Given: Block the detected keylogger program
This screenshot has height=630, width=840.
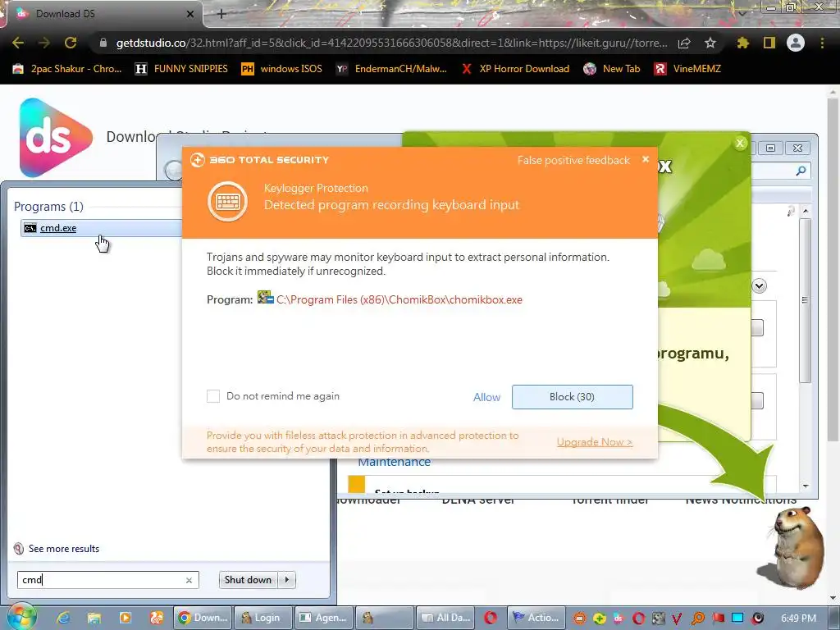Looking at the screenshot, I should [x=572, y=397].
